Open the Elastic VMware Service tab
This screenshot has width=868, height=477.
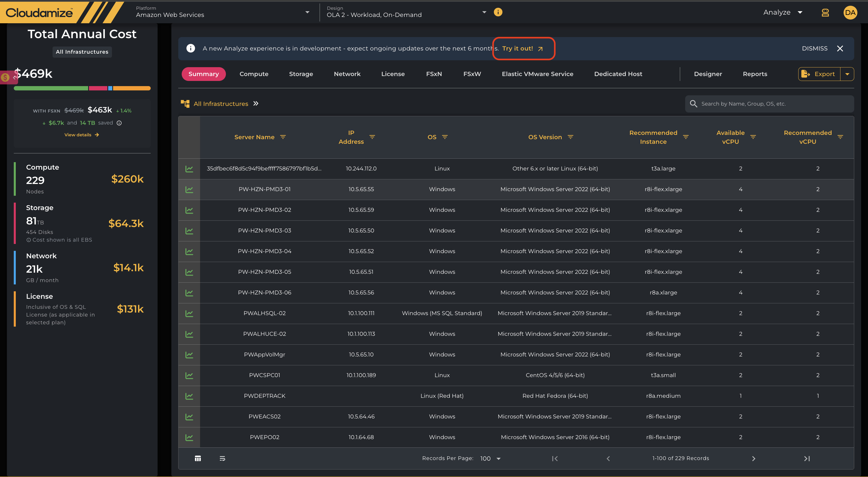click(x=537, y=74)
